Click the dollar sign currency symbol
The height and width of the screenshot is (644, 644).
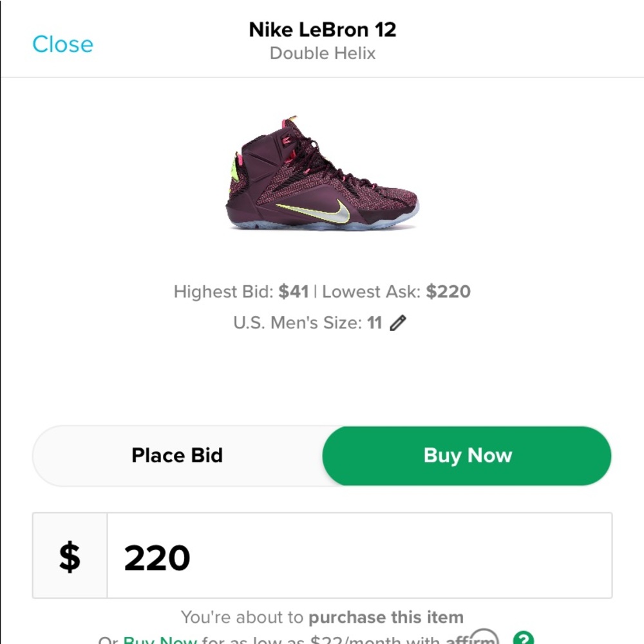[x=69, y=557]
